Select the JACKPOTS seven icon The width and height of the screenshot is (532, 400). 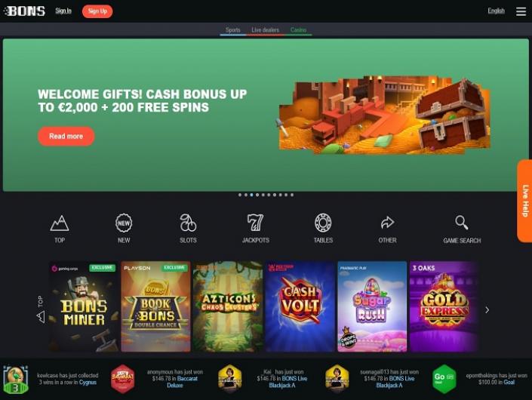pyautogui.click(x=255, y=223)
